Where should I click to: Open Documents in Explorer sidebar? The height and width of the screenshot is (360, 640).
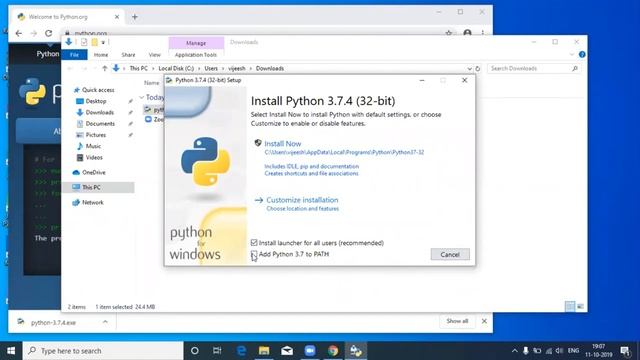(100, 124)
